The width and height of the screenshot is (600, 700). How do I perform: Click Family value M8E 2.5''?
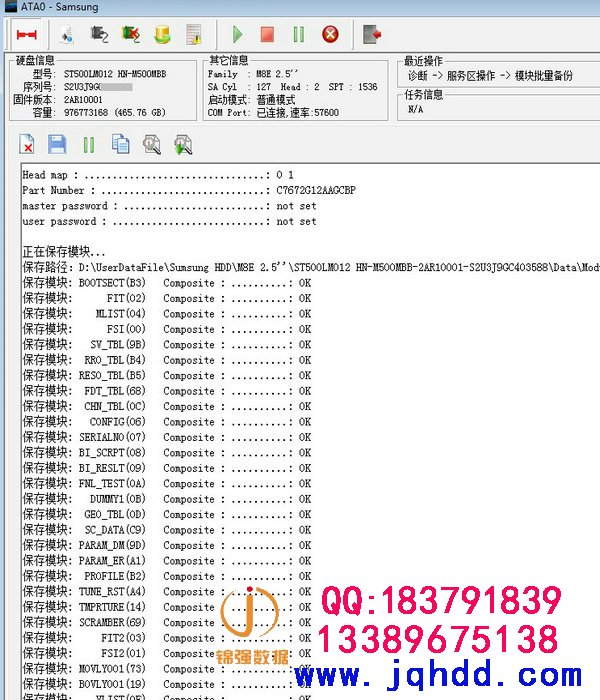click(x=277, y=74)
